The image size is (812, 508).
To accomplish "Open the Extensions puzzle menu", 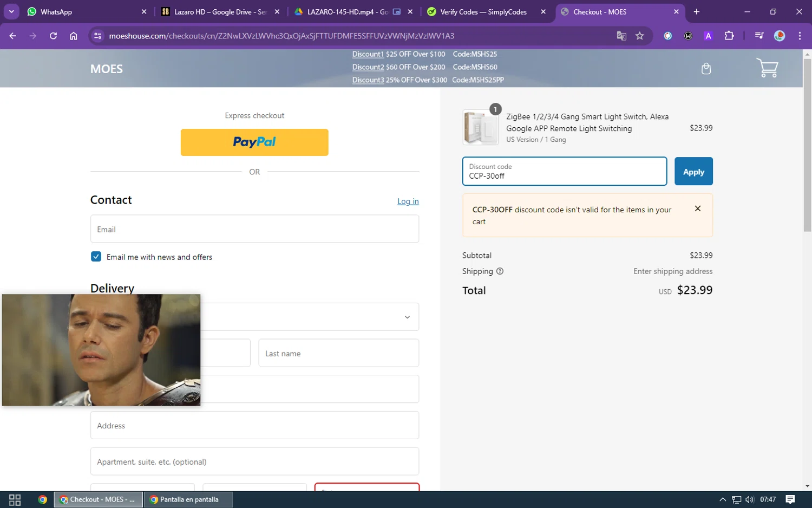I will click(x=729, y=36).
